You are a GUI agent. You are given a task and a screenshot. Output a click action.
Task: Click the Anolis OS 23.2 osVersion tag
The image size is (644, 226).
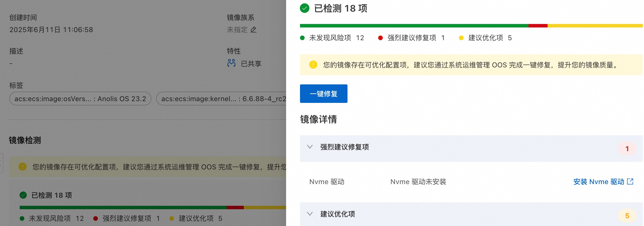(80, 99)
